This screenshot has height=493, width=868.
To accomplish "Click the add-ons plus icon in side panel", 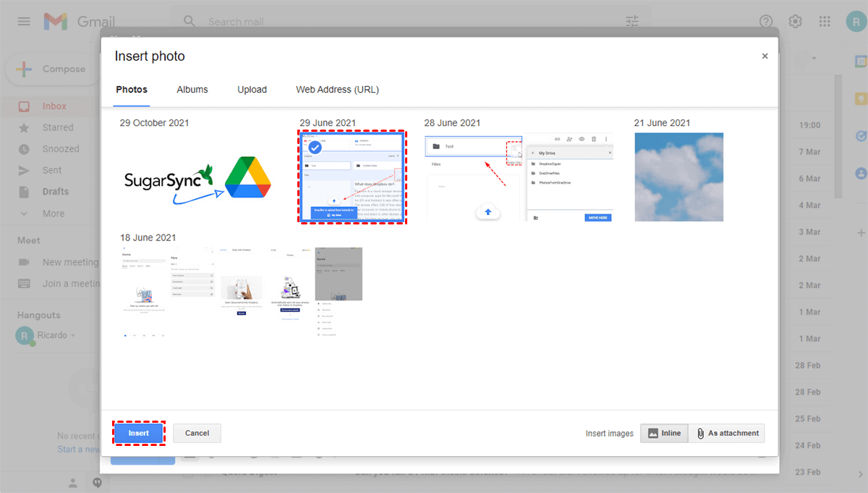I will 861,233.
